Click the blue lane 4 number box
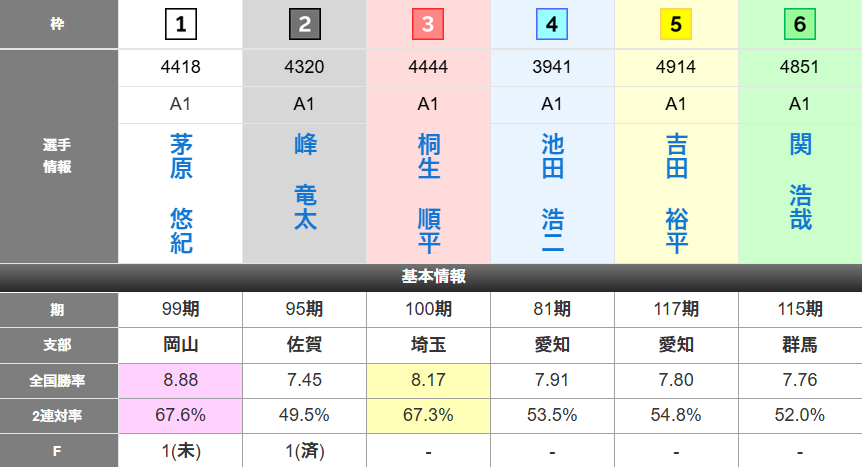Viewport: 862px width, 467px height. click(552, 24)
